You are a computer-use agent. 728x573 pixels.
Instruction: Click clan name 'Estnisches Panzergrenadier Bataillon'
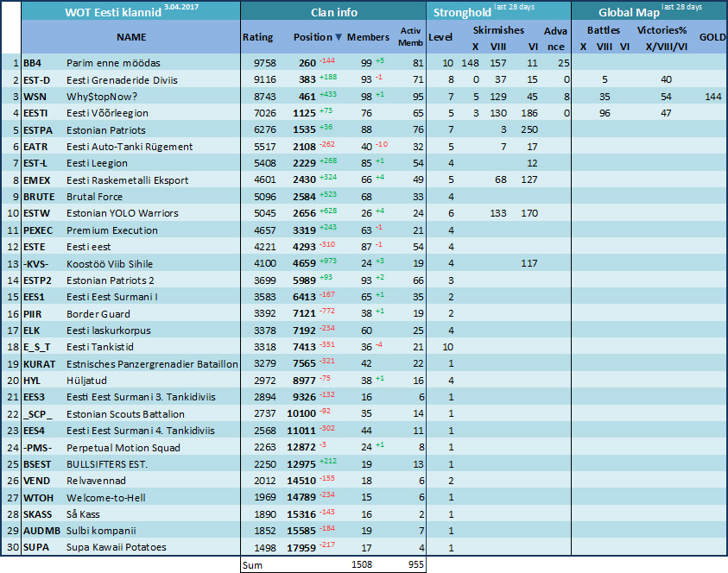pos(152,364)
